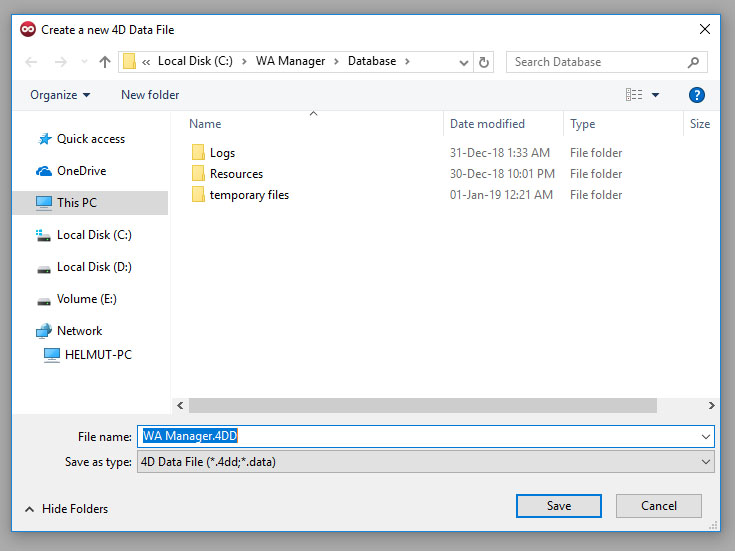Screen dimensions: 735x551
Task: Sort by Date modified column
Action: click(x=488, y=124)
